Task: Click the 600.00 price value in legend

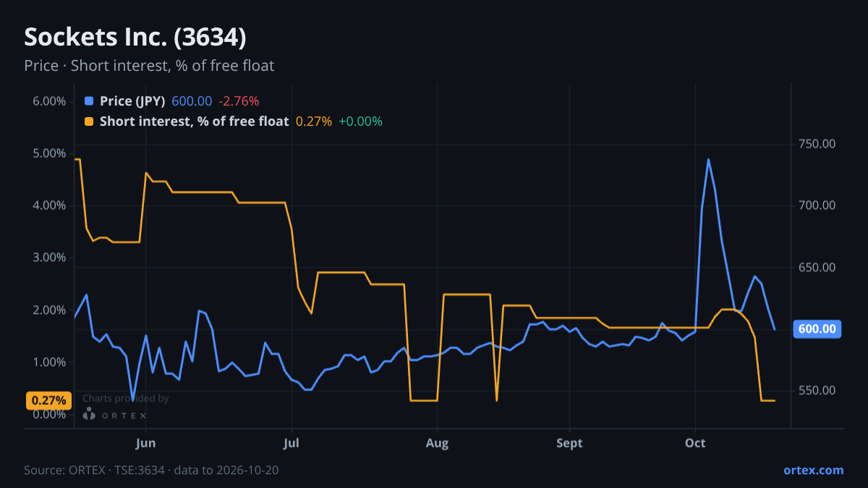Action: tap(192, 101)
